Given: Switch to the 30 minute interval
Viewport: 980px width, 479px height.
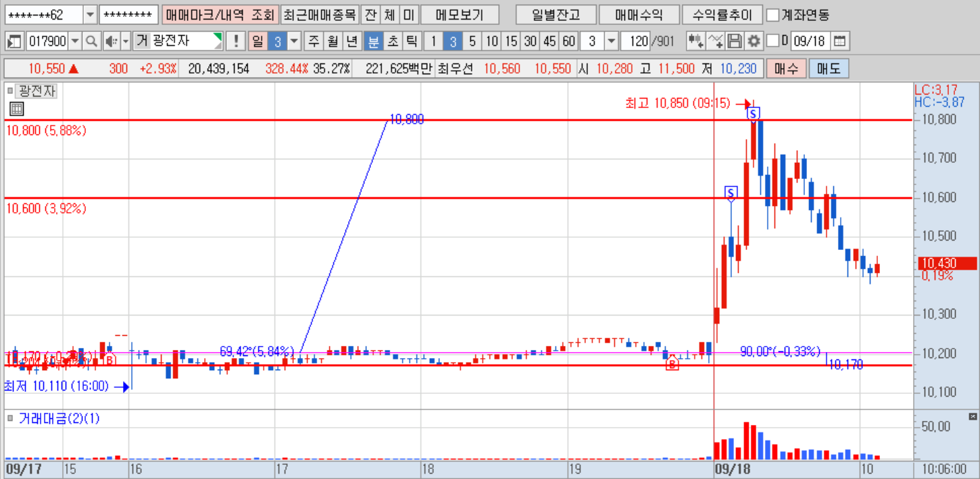Looking at the screenshot, I should tap(531, 41).
